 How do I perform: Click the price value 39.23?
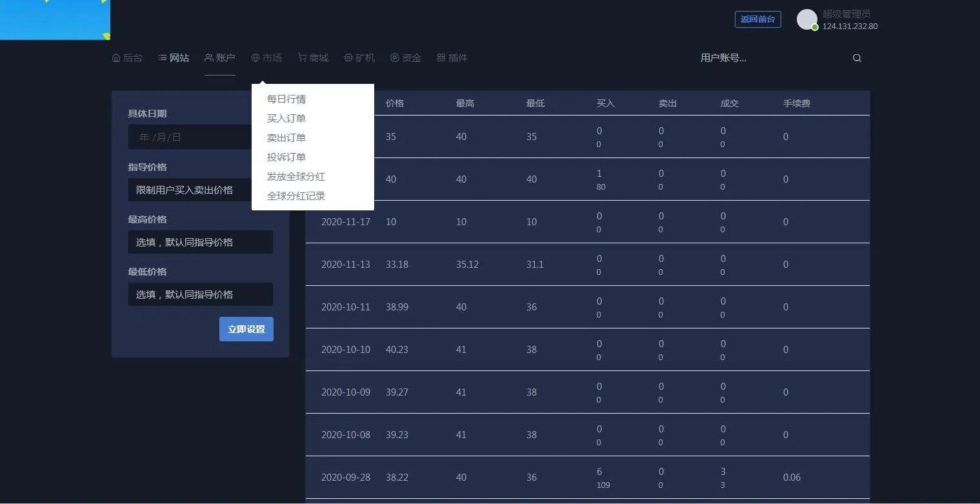coord(397,435)
